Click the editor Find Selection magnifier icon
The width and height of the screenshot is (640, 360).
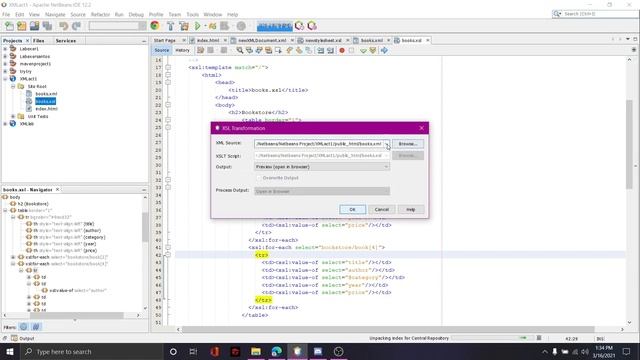(240, 50)
